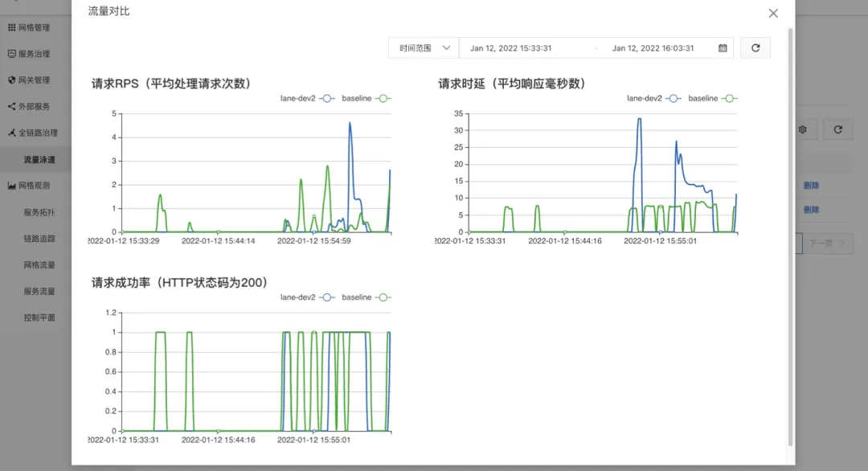Image resolution: width=868 pixels, height=471 pixels.
Task: Click the 控制平面 sidebar link
Action: 39,317
